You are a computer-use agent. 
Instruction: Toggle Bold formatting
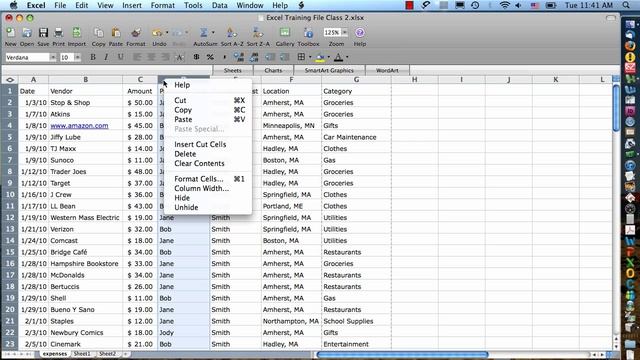pyautogui.click(x=93, y=57)
